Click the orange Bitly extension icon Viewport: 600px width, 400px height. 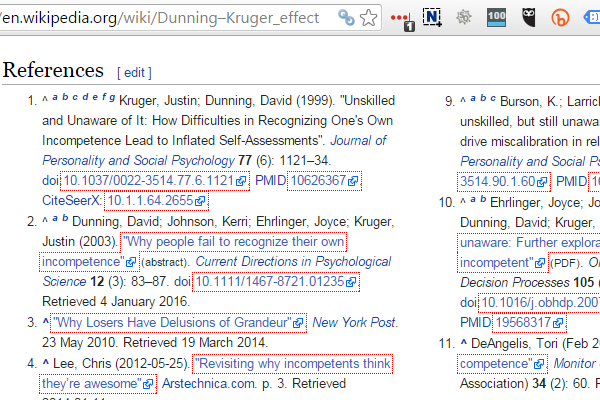(562, 17)
